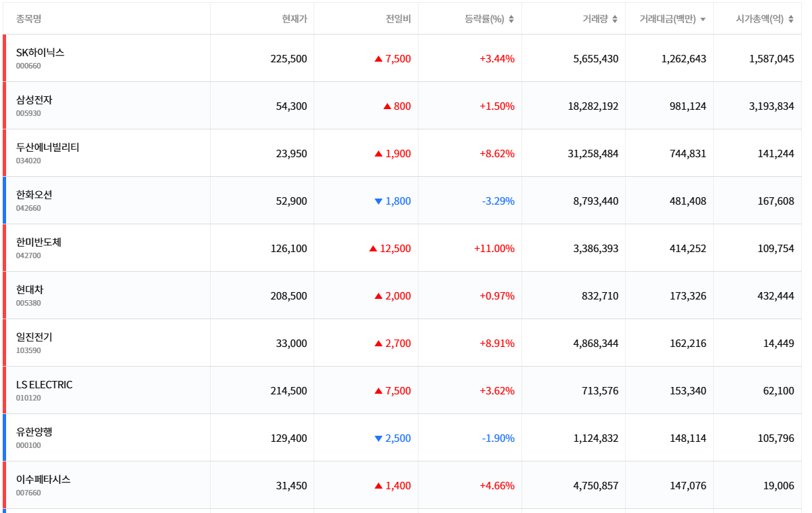Open the 현대차 stock
Viewport: 812px width, 513px height.
pyautogui.click(x=30, y=289)
